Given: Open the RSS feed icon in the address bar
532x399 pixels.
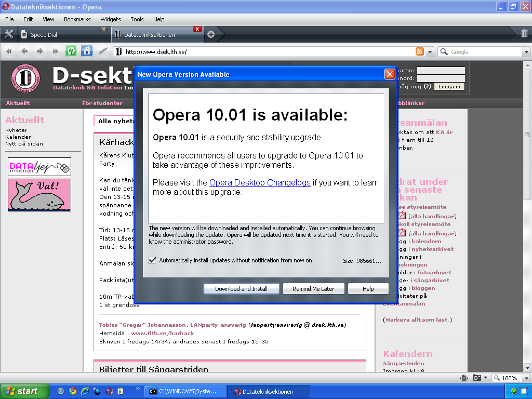Looking at the screenshot, I should 420,51.
